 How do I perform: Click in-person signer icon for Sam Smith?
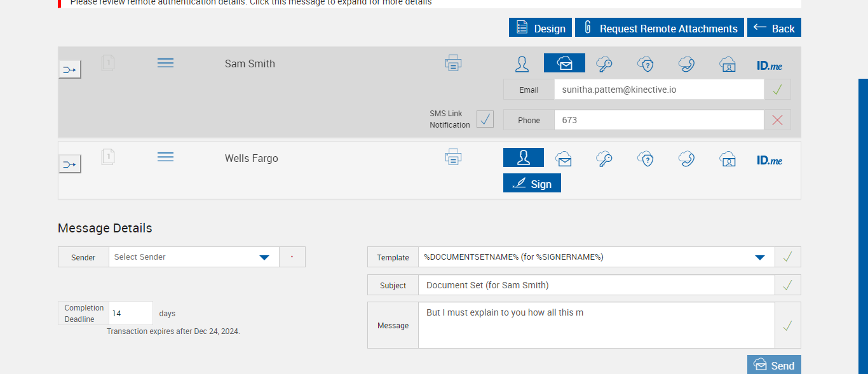click(522, 63)
